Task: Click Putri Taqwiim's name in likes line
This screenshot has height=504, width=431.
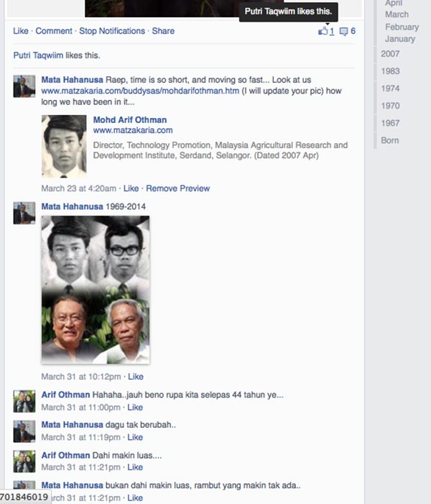Action: [42, 55]
